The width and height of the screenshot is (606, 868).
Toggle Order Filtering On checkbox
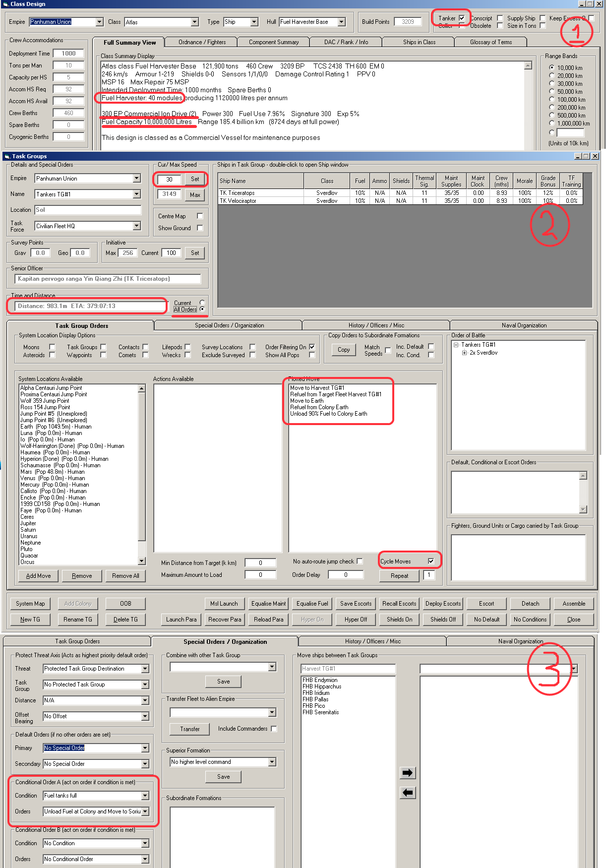312,347
